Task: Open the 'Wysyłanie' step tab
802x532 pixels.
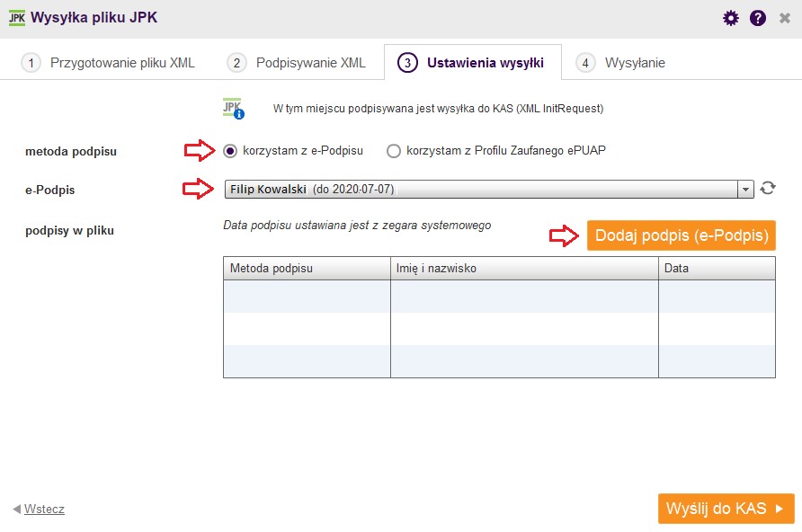Action: pyautogui.click(x=620, y=63)
